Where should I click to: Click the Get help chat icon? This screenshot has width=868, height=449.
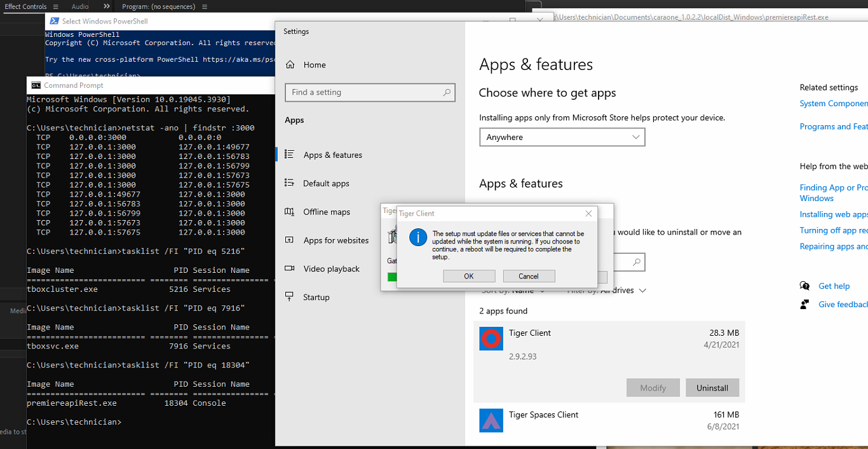[804, 286]
